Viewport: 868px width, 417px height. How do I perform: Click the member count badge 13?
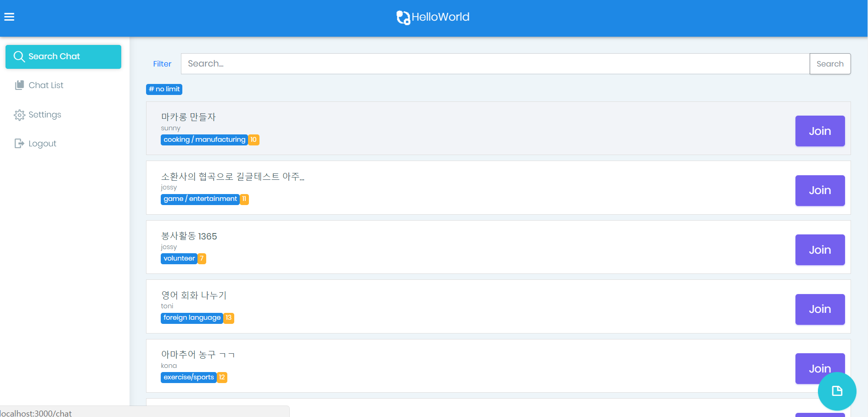tap(229, 317)
